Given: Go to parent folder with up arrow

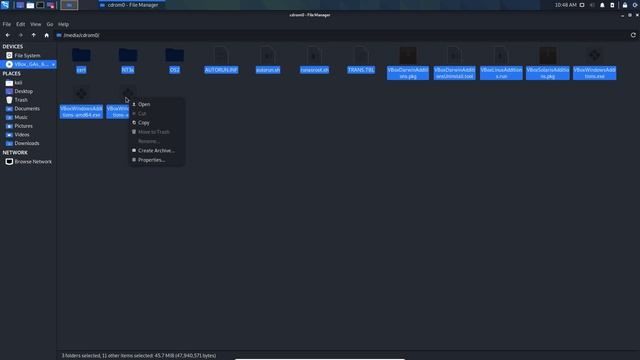Looking at the screenshot, I should [33, 35].
